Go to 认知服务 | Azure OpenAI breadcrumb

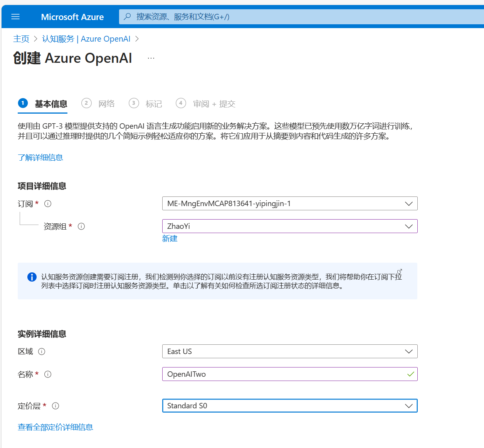click(x=86, y=39)
